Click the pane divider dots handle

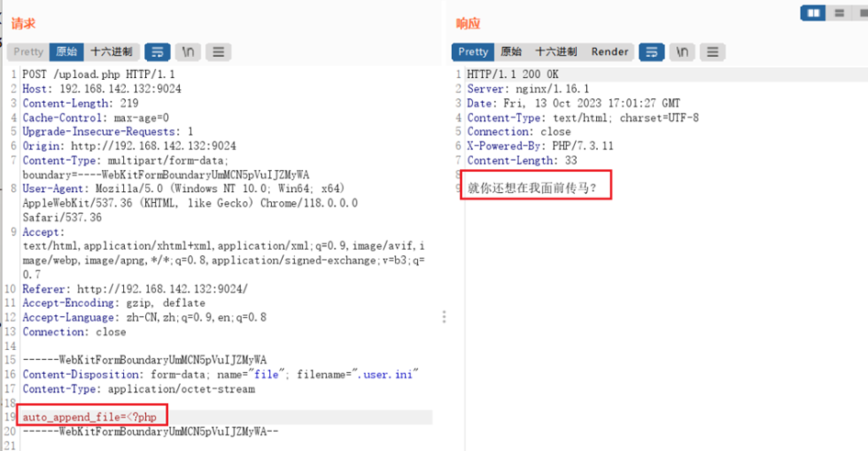pyautogui.click(x=444, y=317)
